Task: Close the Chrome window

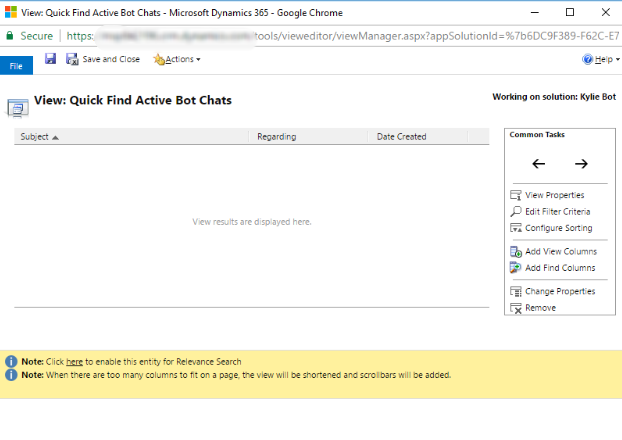Action: click(605, 12)
